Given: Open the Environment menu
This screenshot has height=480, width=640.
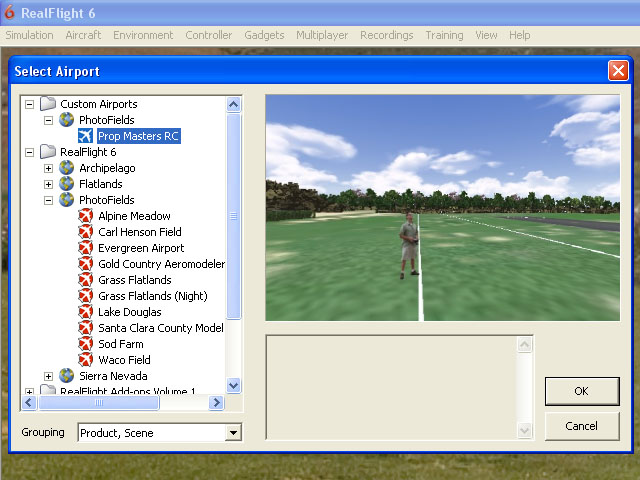Looking at the screenshot, I should coord(143,35).
